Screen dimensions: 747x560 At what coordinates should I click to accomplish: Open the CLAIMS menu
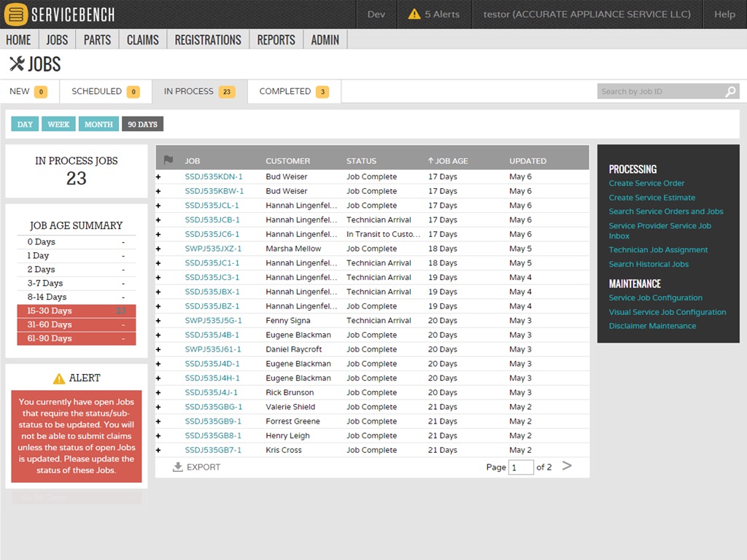click(142, 39)
